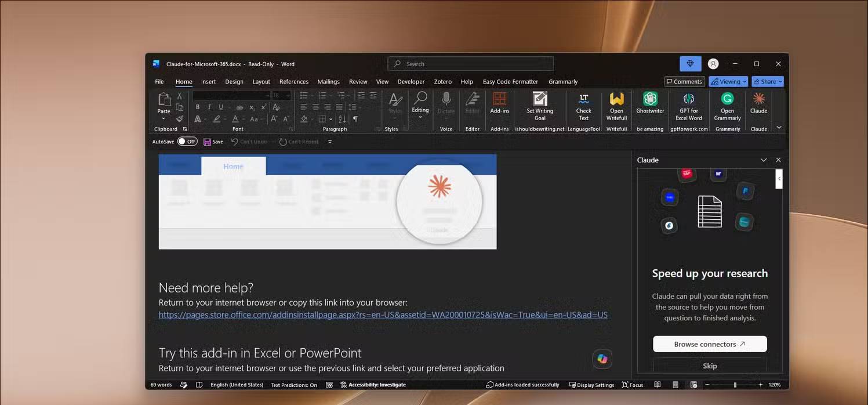
Task: Click the Clear All Formatting icon
Action: [276, 107]
